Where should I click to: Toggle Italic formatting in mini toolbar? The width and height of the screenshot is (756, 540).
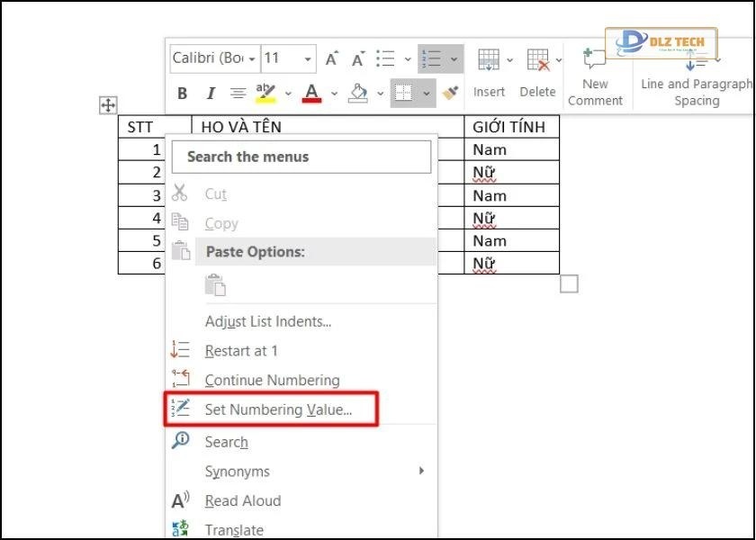point(211,93)
